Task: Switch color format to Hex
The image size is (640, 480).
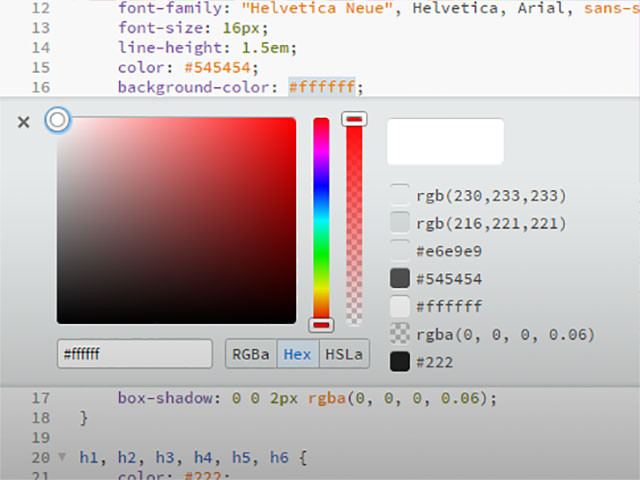Action: 298,354
